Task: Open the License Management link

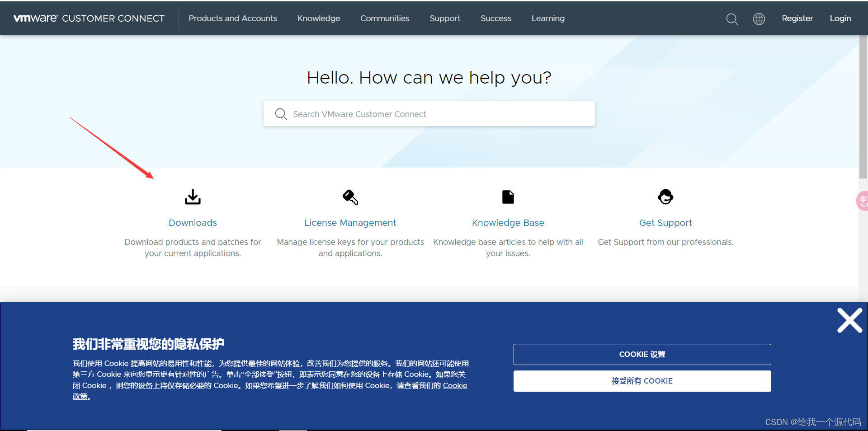Action: pyautogui.click(x=350, y=223)
